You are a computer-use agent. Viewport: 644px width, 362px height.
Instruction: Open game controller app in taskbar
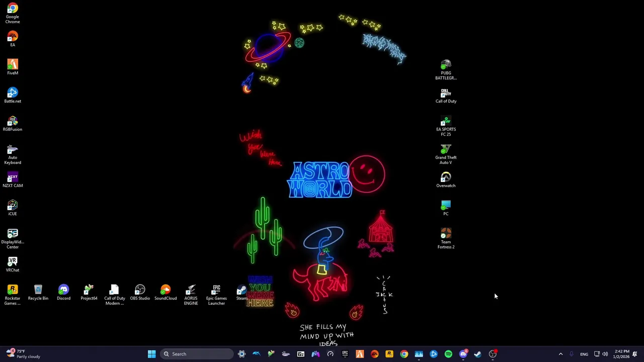pyautogui.click(x=315, y=354)
